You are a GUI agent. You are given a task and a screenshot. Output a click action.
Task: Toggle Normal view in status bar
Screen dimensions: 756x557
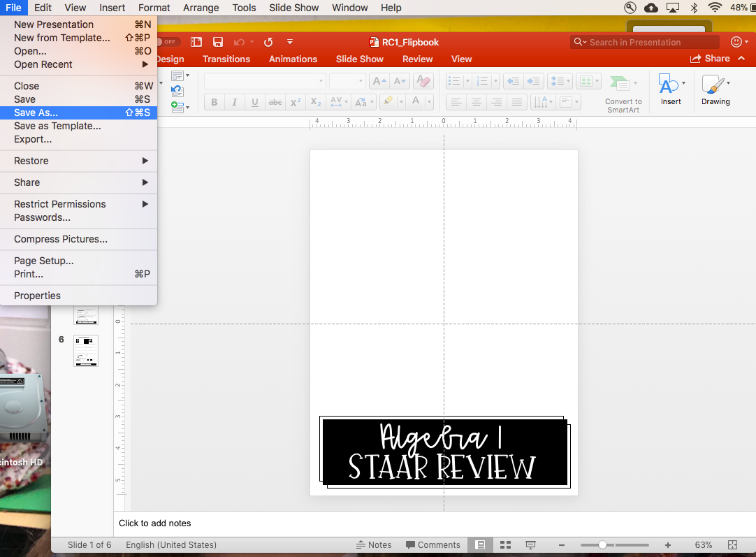coord(480,544)
